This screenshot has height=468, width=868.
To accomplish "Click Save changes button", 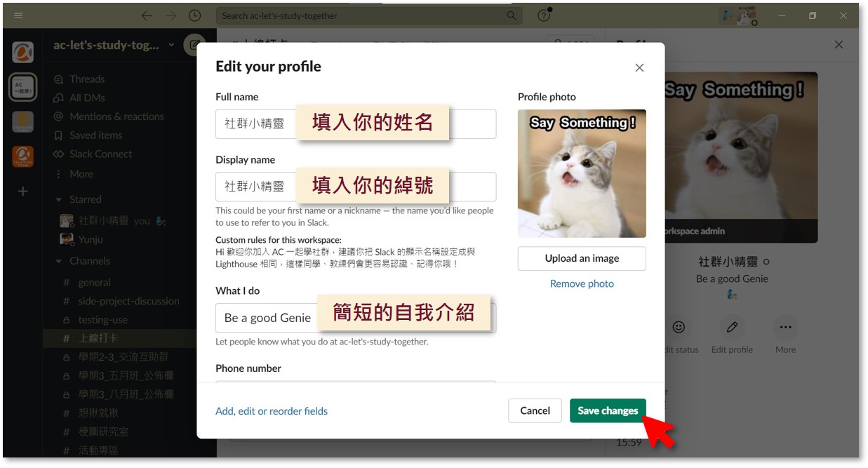I will point(608,410).
